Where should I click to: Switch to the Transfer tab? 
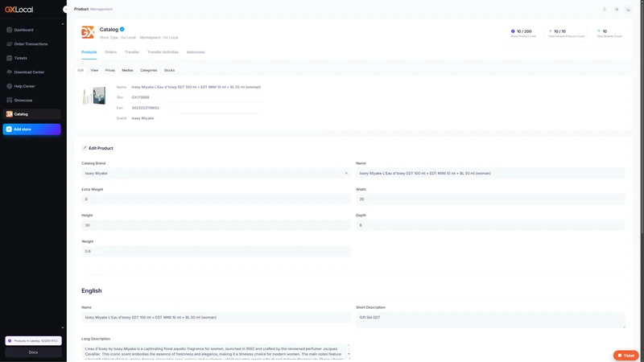tap(132, 52)
